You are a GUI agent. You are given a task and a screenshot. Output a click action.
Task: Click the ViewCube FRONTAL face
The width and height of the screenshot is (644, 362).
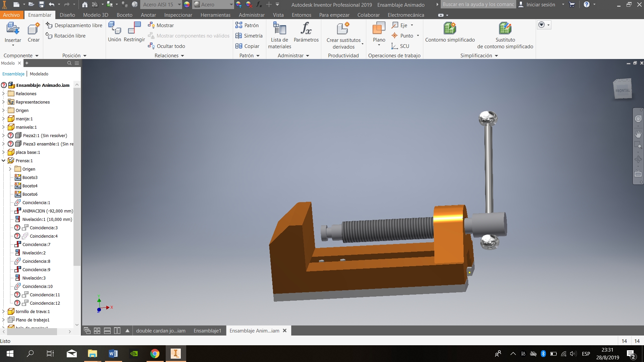pyautogui.click(x=623, y=90)
